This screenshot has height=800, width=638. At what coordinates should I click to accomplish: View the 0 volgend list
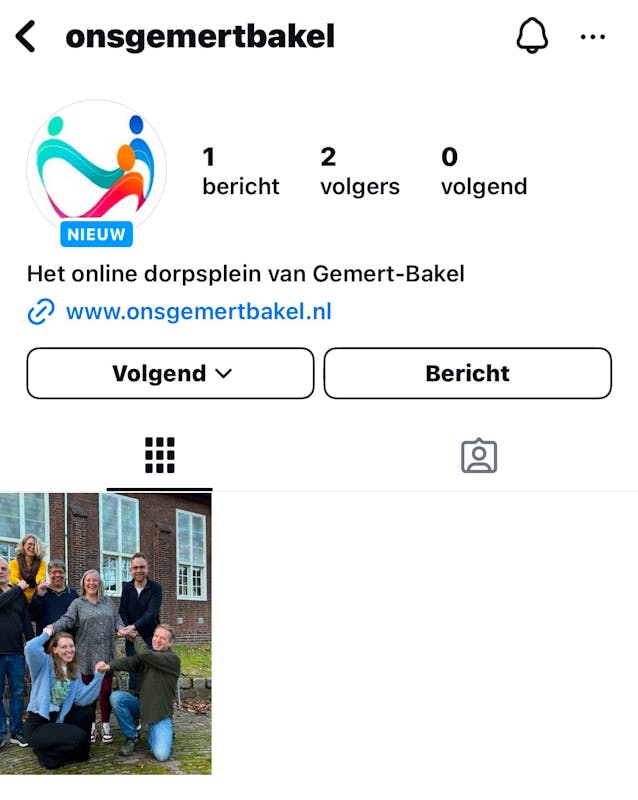point(484,171)
